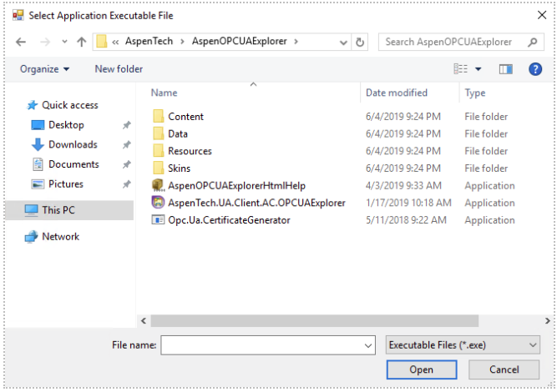Open hidden path breadcrumb chevrons
The height and width of the screenshot is (392, 557).
click(x=115, y=43)
